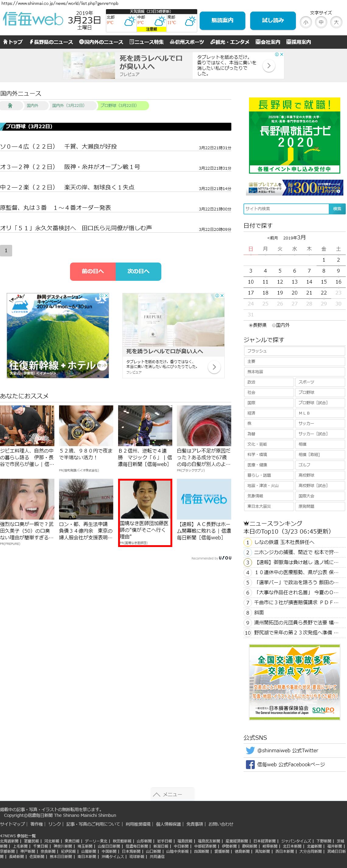Set font size to medium (中)
This screenshot has width=347, height=868.
321,23
